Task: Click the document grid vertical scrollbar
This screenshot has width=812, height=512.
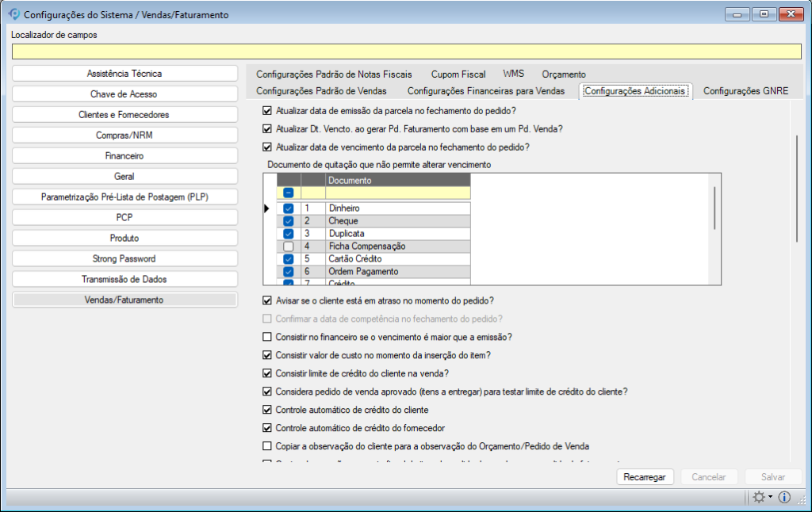Action: point(715,208)
